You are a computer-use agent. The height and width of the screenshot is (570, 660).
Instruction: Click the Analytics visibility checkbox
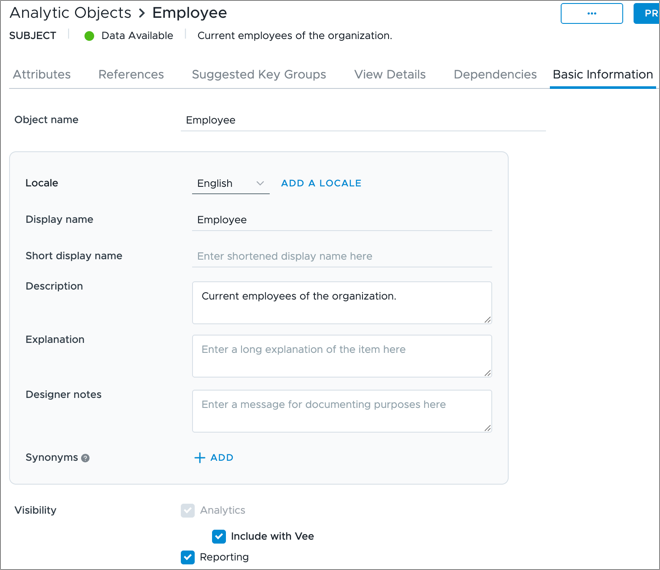187,510
